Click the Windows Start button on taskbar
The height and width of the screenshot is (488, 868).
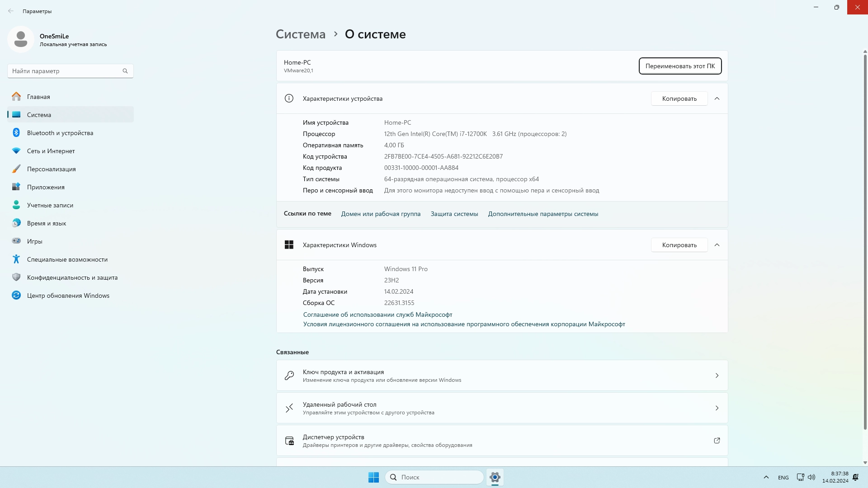[373, 477]
